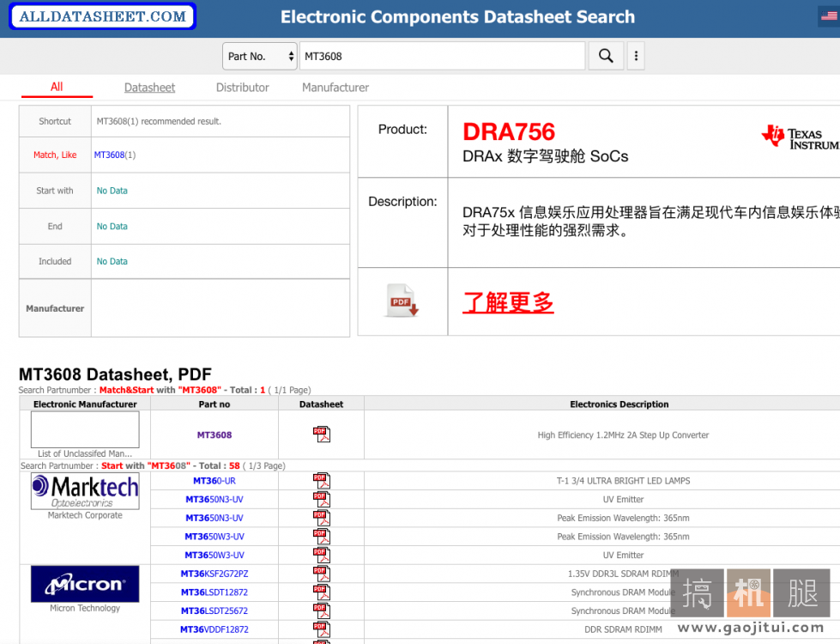Click the No Data link in Start with row
This screenshot has height=644, width=840.
click(x=112, y=191)
